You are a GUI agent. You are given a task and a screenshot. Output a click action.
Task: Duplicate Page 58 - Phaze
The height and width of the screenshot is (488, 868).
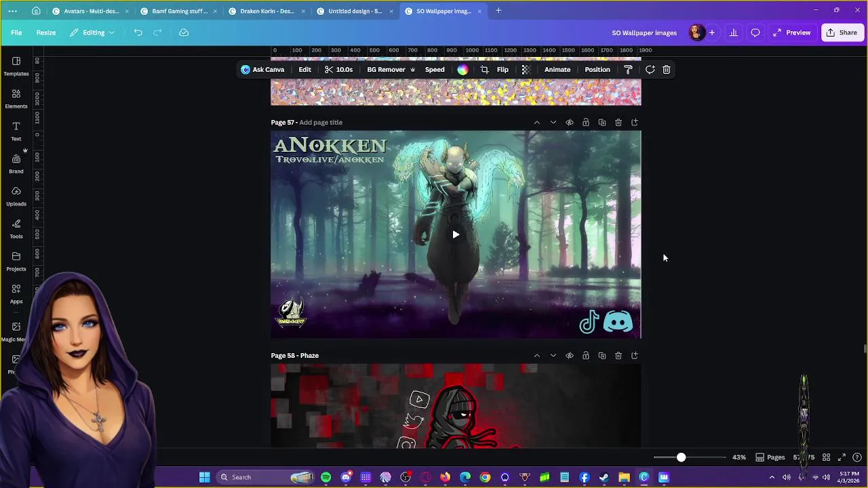(x=602, y=356)
